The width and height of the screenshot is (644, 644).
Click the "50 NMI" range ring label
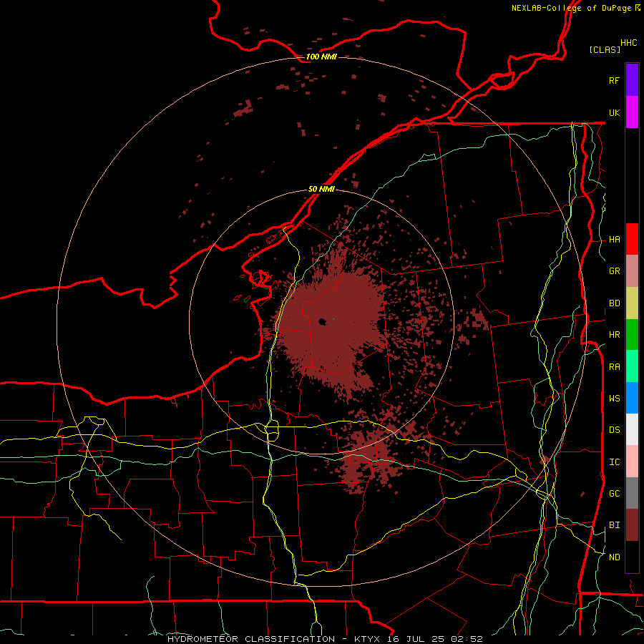click(x=321, y=189)
